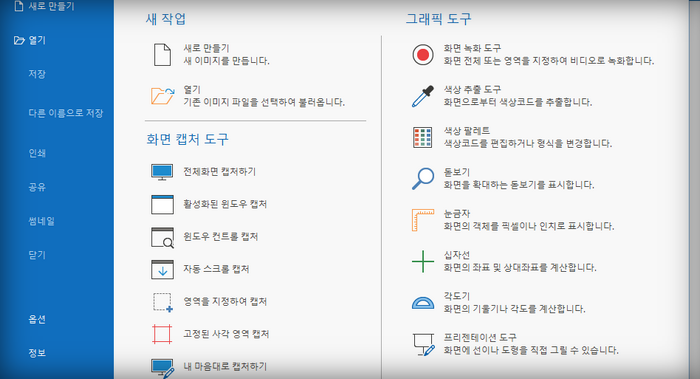Click the 색상 추출 도구 title
The height and width of the screenshot is (379, 700).
click(472, 90)
